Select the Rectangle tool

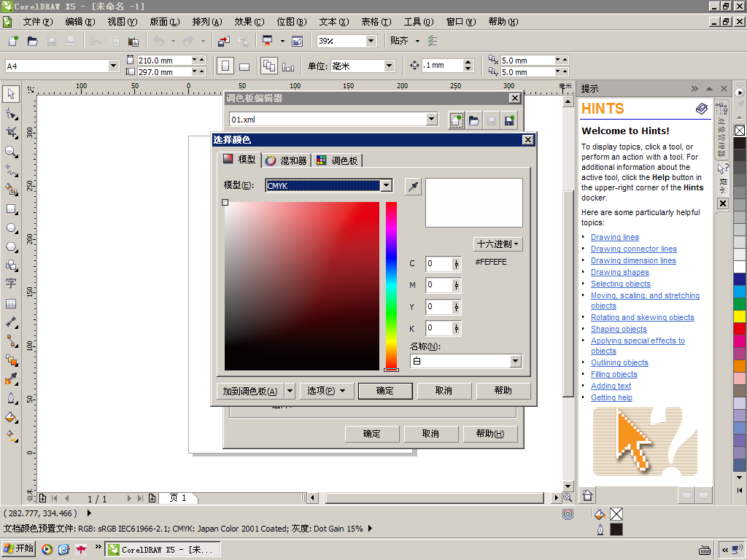click(11, 209)
